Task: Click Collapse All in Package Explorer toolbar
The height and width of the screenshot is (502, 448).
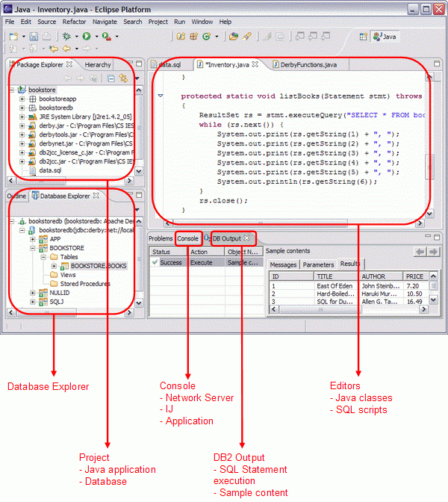Action: 111,78
